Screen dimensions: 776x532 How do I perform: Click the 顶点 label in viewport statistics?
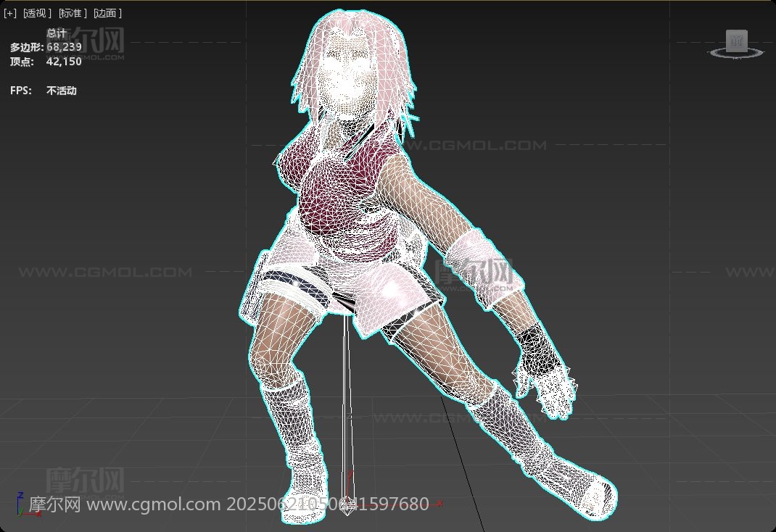(22, 62)
